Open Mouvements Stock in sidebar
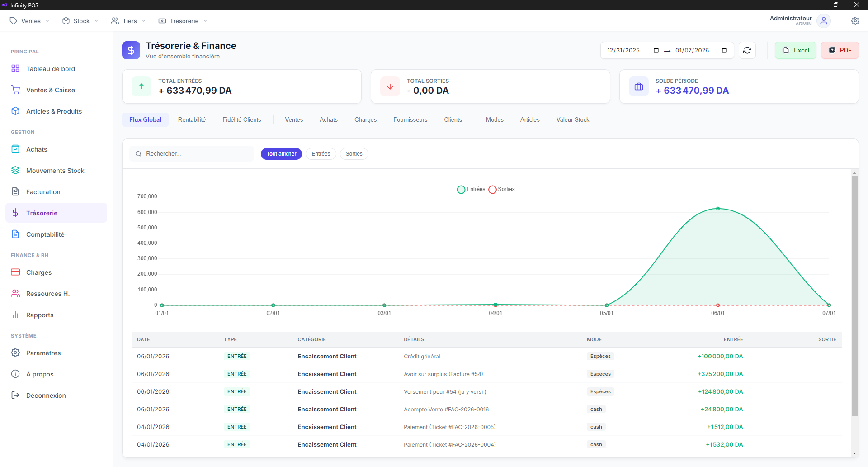Image resolution: width=868 pixels, height=467 pixels. coord(55,171)
